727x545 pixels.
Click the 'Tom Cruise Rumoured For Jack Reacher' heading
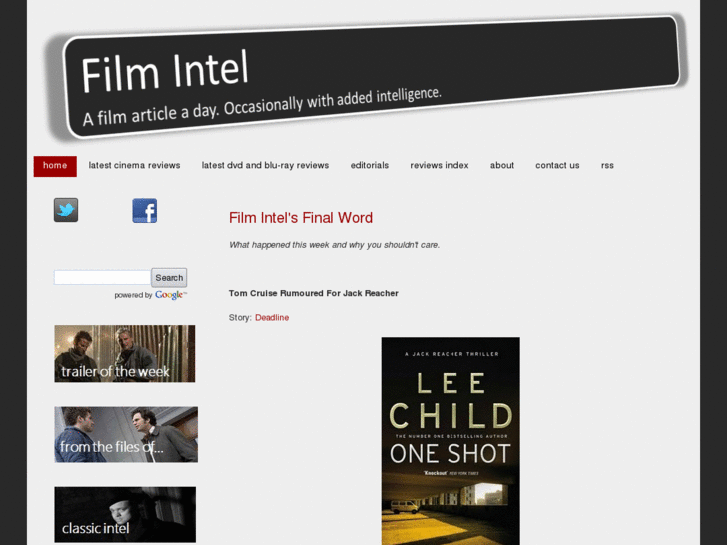pyautogui.click(x=313, y=293)
